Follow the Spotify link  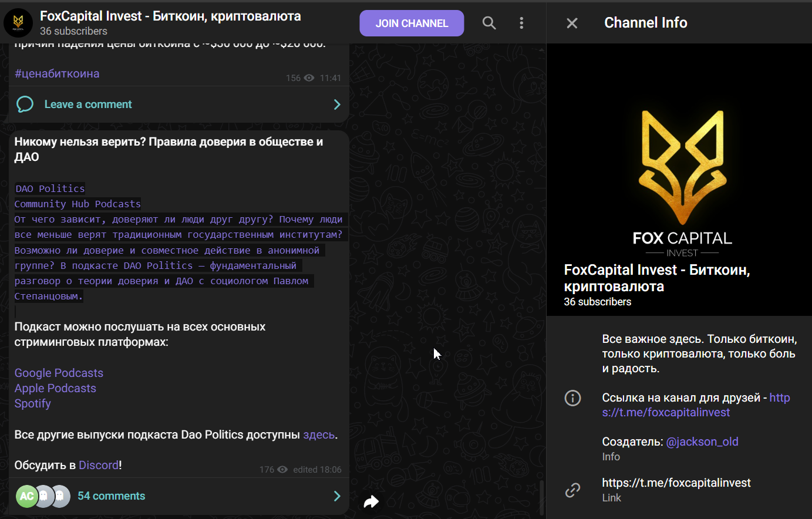33,403
